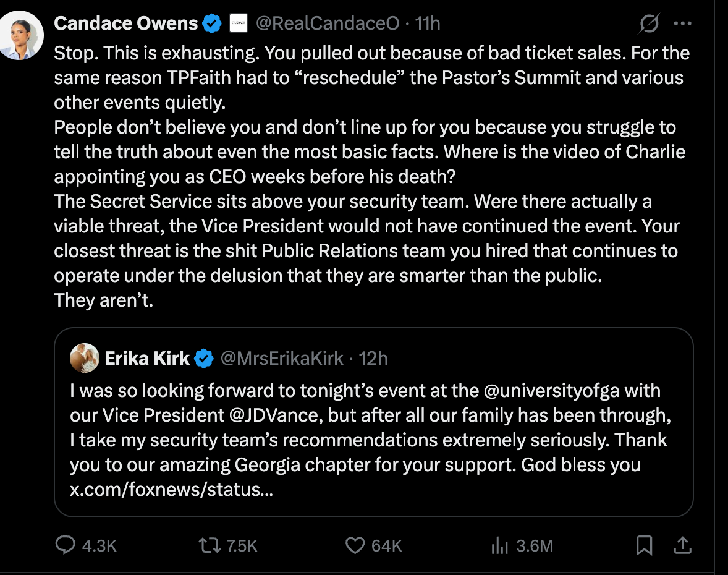Open the reply icon to comment

(65, 546)
